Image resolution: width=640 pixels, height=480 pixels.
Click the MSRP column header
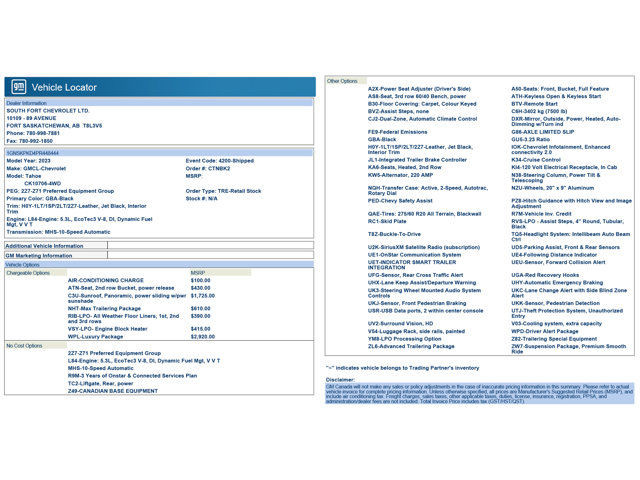[x=198, y=273]
